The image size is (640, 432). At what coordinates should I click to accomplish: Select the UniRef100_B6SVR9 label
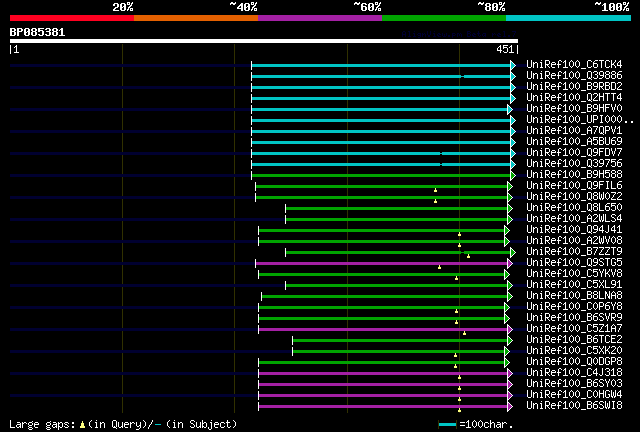pyautogui.click(x=574, y=318)
